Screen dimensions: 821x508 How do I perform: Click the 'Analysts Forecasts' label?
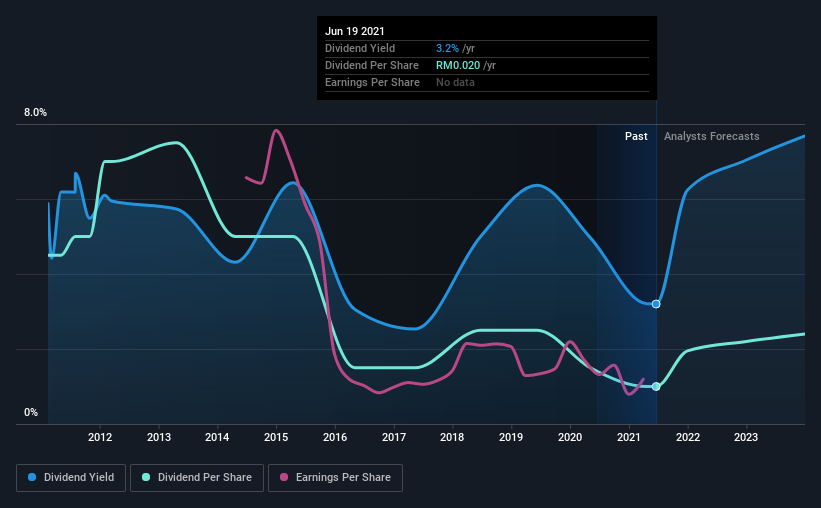coord(712,136)
